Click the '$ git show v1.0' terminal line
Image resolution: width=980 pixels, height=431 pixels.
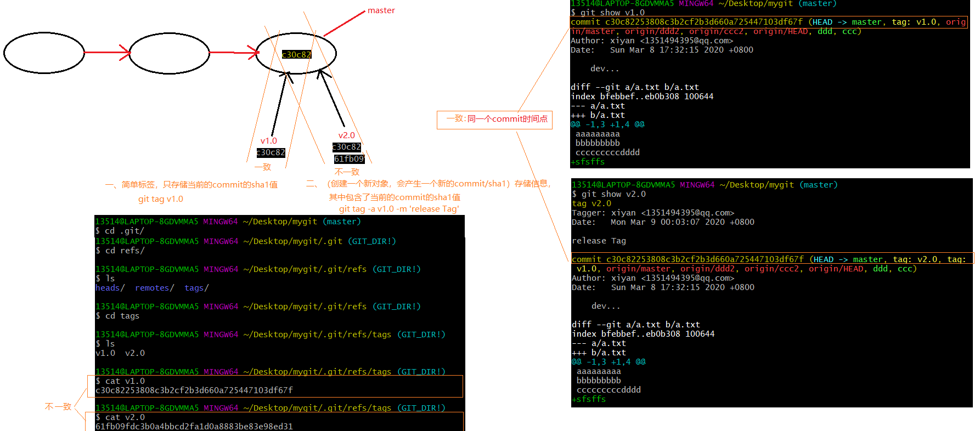click(608, 13)
